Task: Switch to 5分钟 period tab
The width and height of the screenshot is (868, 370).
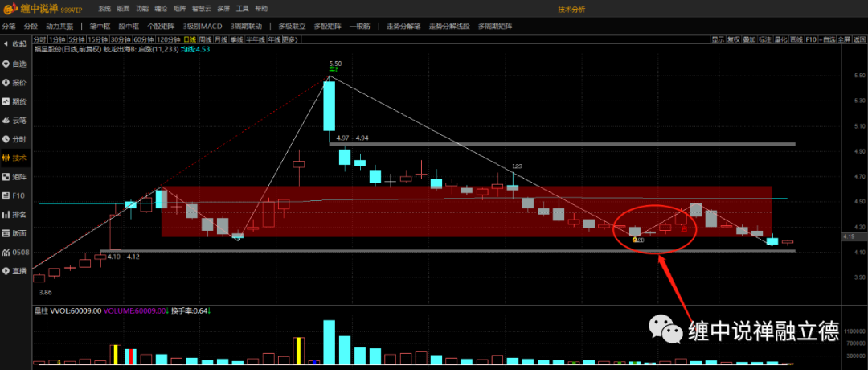Action: tap(76, 39)
